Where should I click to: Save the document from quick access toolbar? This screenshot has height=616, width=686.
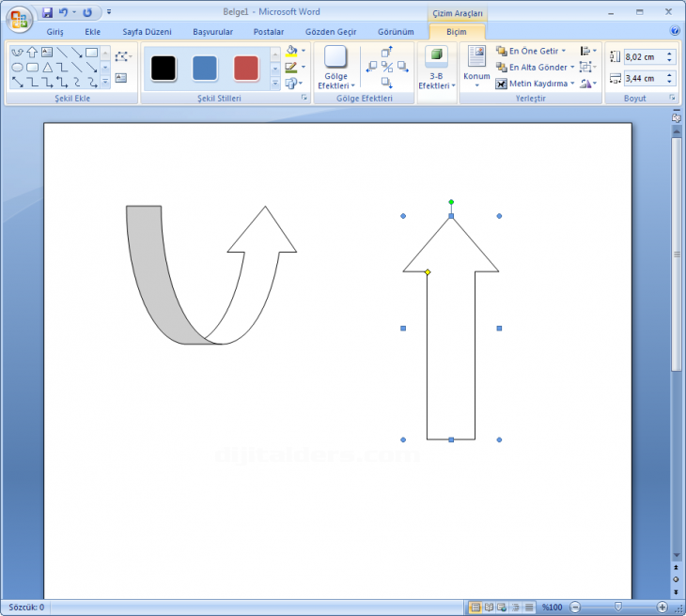click(47, 12)
